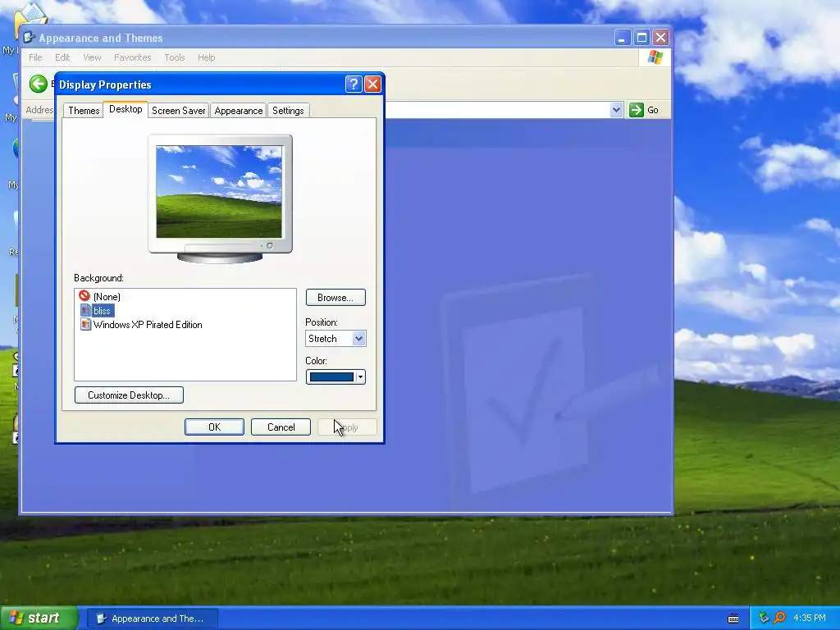Switch to the Settings tab
Screen dimensions: 840x630
(288, 111)
